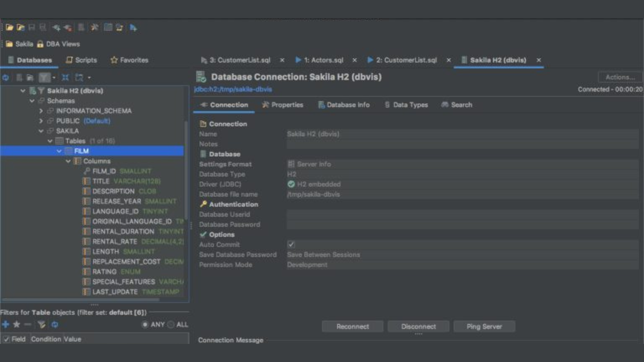The image size is (644, 362).
Task: Click the green check icon beside H2 embedded
Action: click(x=291, y=184)
